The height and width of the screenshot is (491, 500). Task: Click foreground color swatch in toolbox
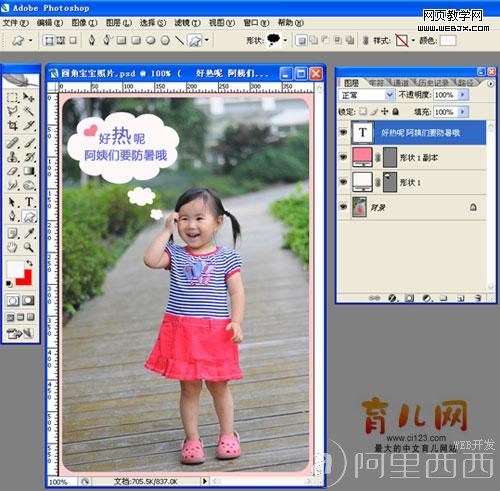[15, 270]
